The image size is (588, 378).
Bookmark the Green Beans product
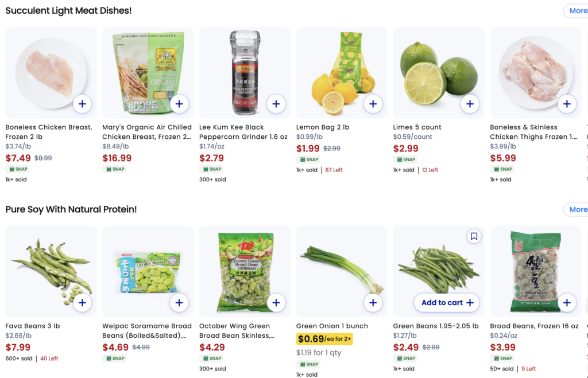point(474,236)
